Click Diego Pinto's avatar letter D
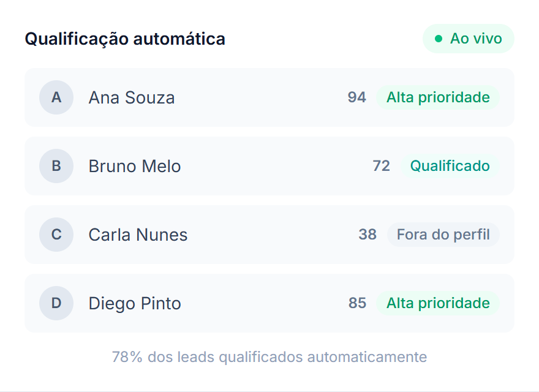Image resolution: width=539 pixels, height=392 pixels. coord(56,303)
